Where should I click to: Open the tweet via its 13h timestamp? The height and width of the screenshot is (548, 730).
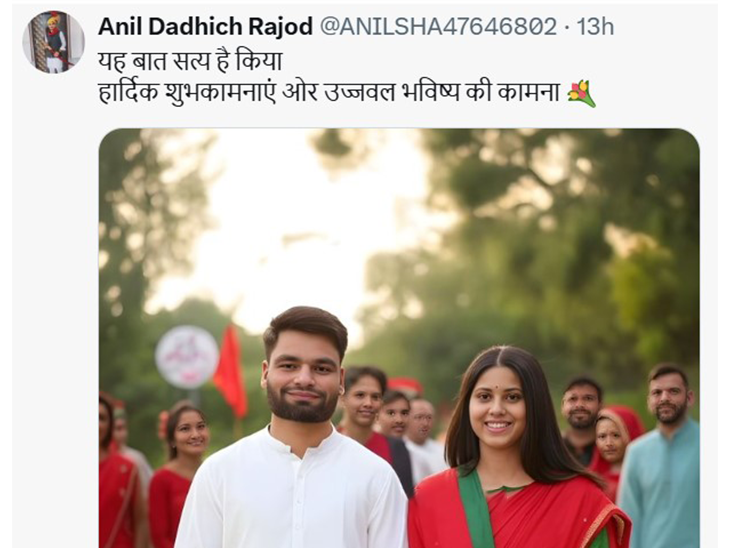(x=595, y=27)
